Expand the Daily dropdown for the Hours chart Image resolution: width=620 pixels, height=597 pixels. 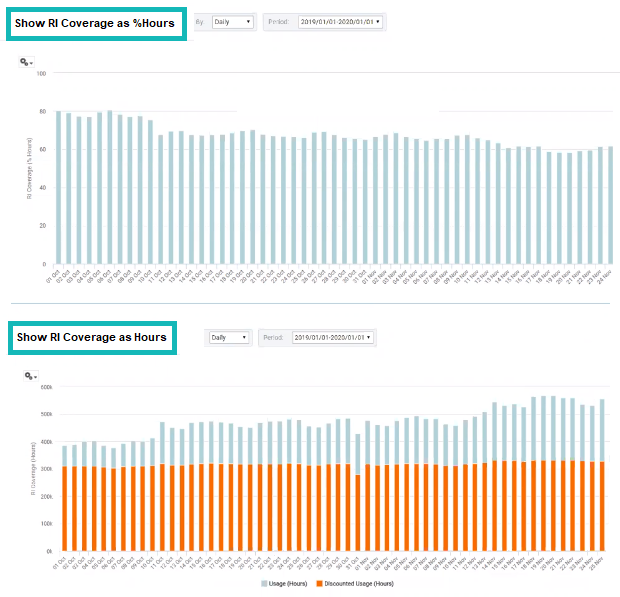point(230,338)
